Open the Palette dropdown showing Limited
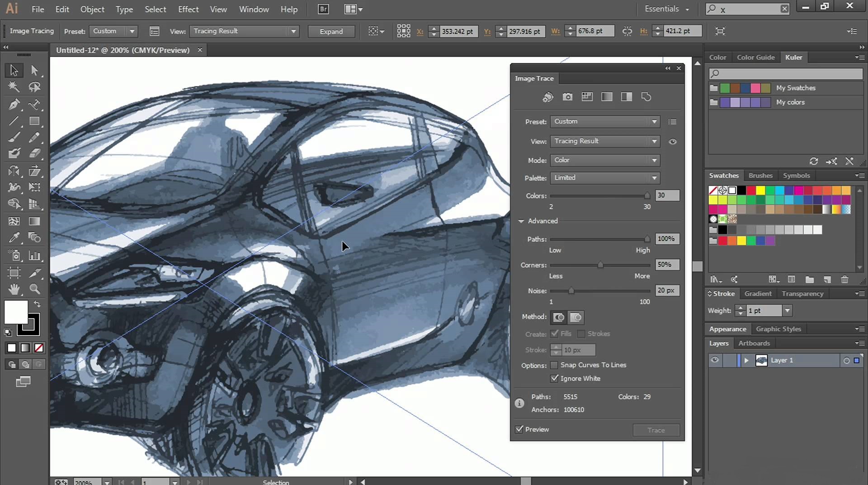Image resolution: width=868 pixels, height=485 pixels. (x=604, y=178)
